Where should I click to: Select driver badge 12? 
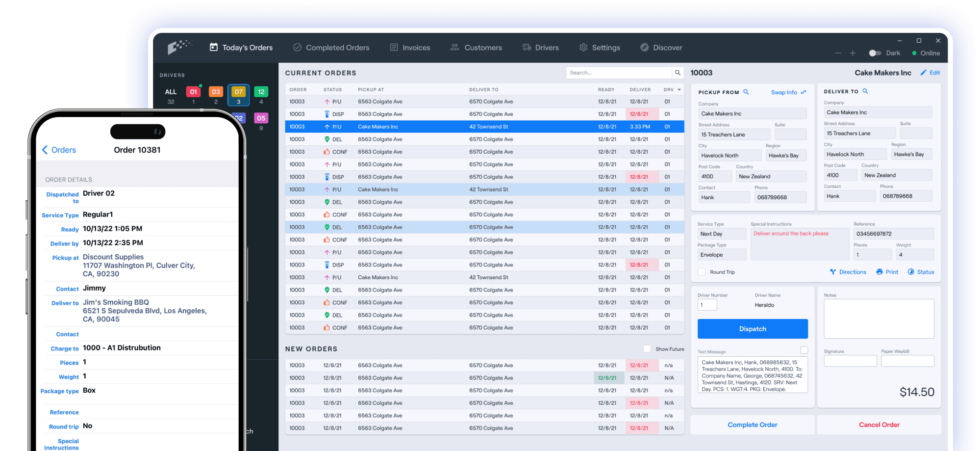click(x=261, y=92)
